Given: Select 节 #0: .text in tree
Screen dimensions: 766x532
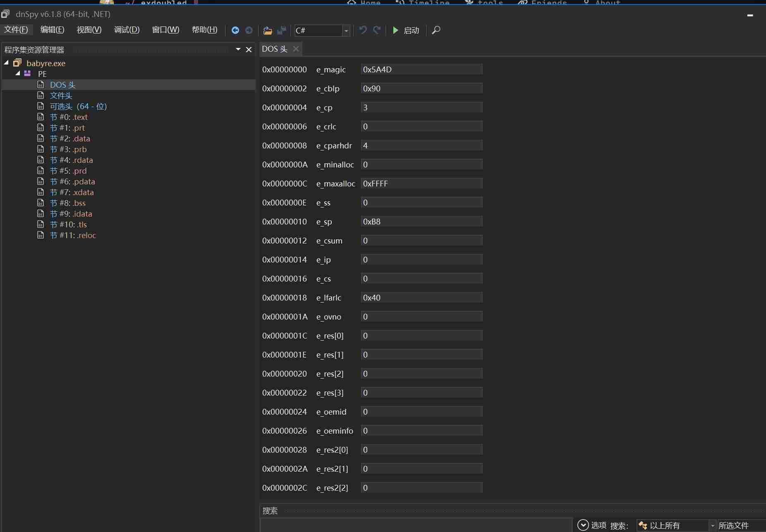Looking at the screenshot, I should 69,117.
